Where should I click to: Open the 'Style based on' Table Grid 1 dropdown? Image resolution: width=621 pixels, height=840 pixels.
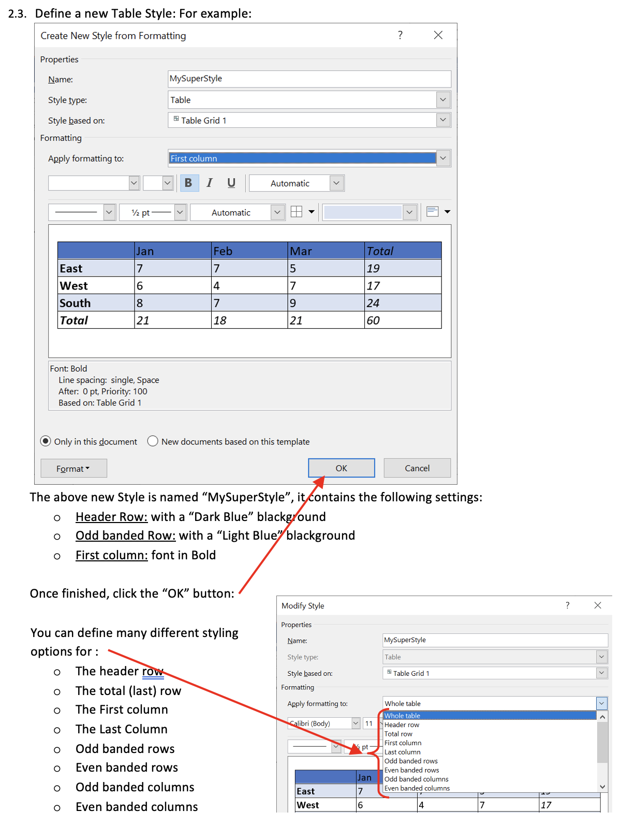443,120
